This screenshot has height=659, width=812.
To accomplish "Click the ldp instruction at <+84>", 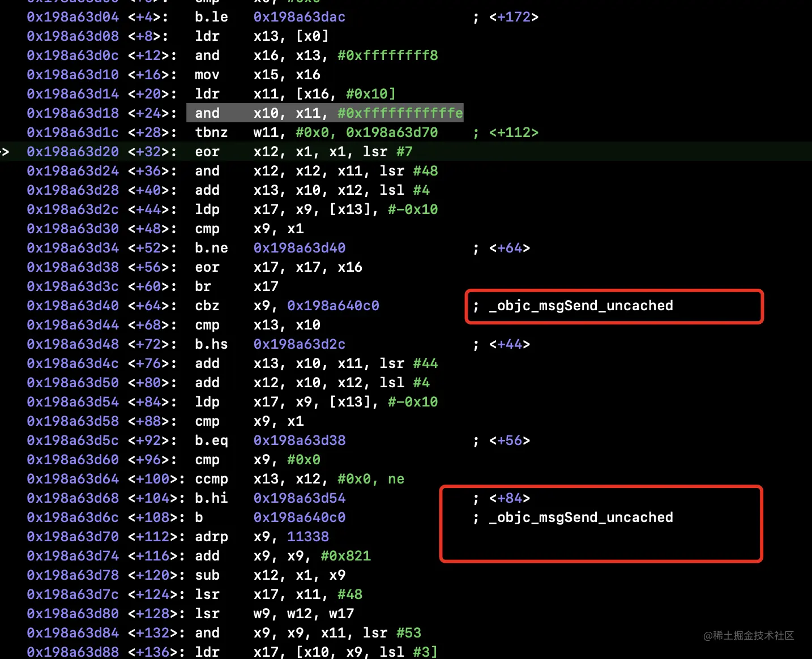I will point(207,402).
